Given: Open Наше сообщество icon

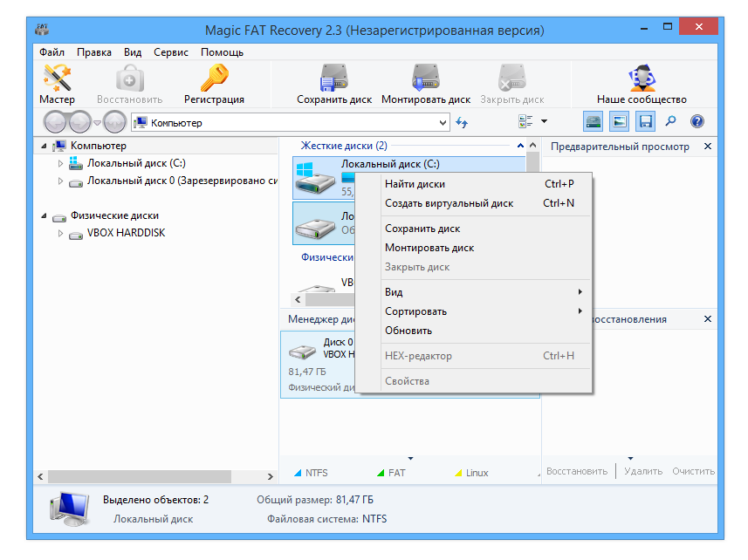Looking at the screenshot, I should 642,78.
